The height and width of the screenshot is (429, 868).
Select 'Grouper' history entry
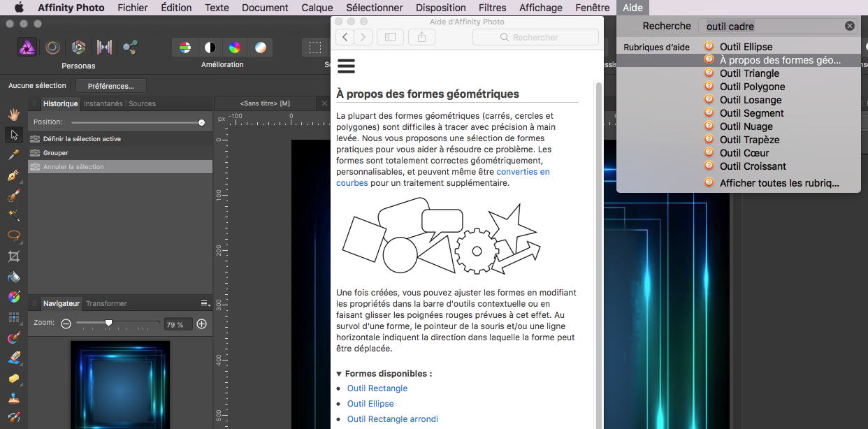120,153
